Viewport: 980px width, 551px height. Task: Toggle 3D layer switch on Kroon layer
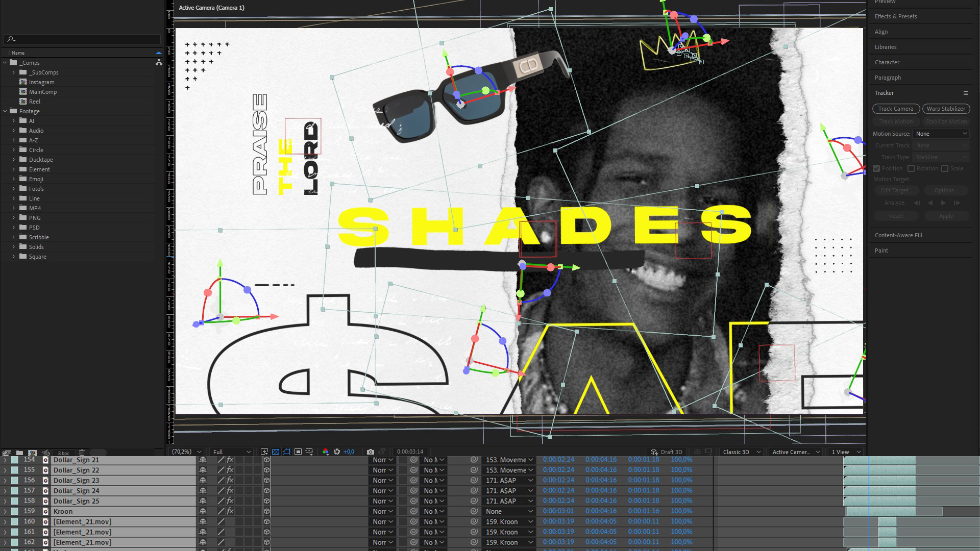(266, 511)
